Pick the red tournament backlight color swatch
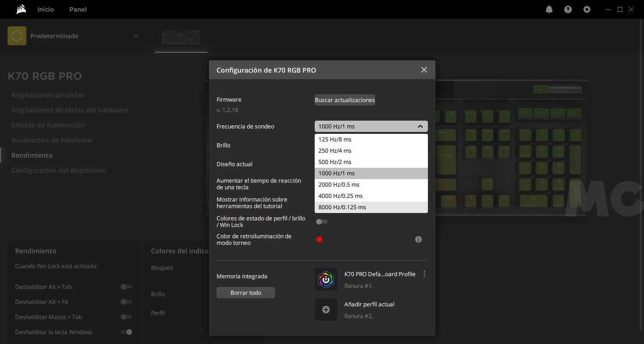The height and width of the screenshot is (344, 644). coord(319,239)
